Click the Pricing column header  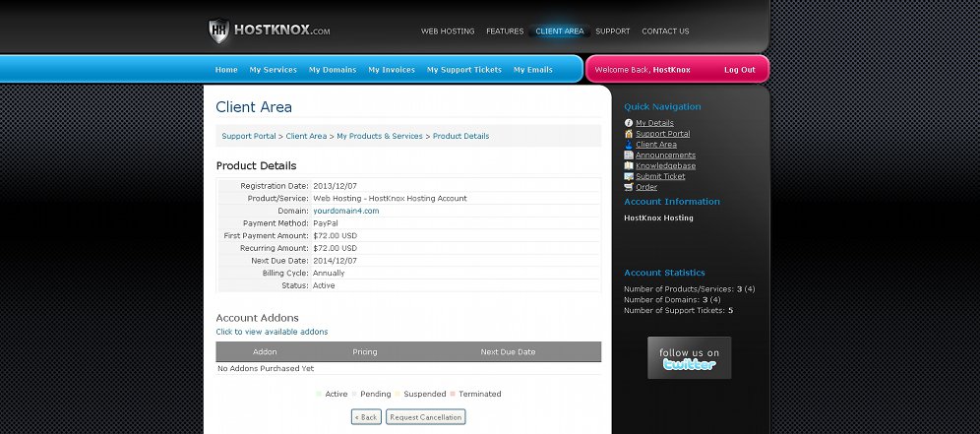click(x=365, y=352)
